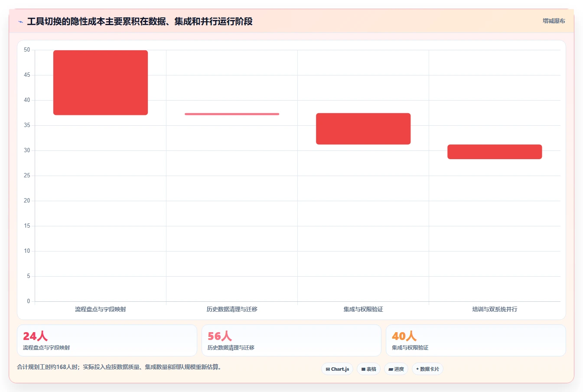Image resolution: width=583 pixels, height=392 pixels.
Task: Click the 56人 figure in the second card
Action: click(220, 336)
